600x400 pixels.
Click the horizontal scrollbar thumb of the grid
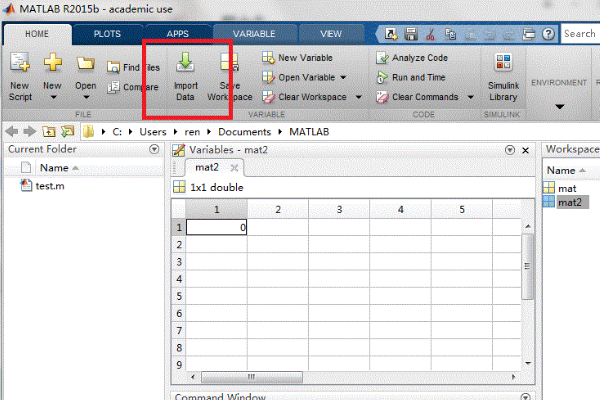click(252, 377)
